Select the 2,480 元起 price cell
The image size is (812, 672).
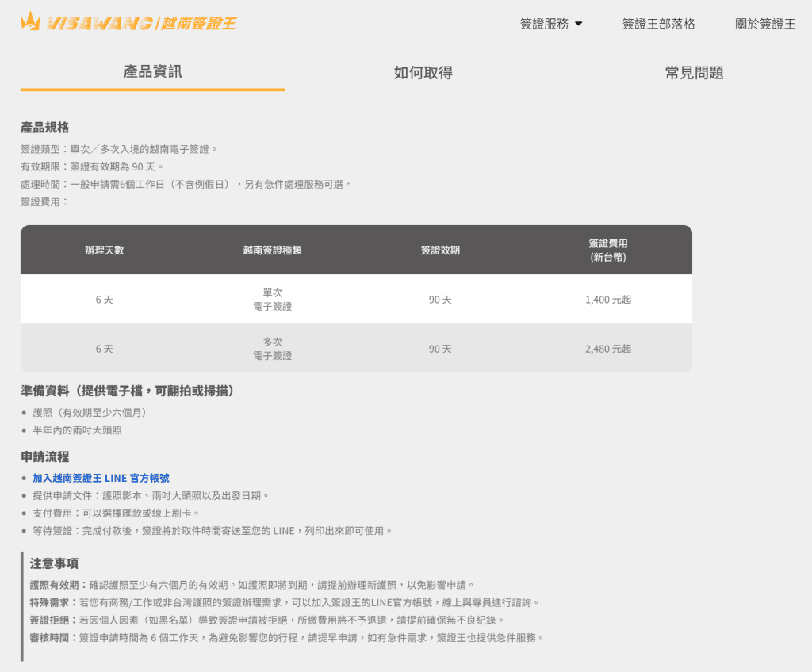click(x=609, y=349)
